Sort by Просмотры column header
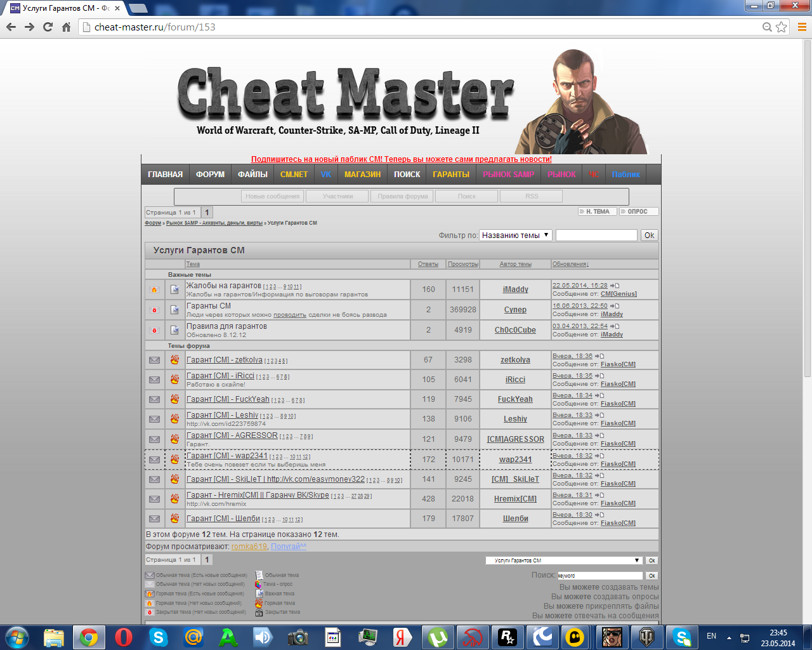Screen dimensions: 812x650 (x=463, y=264)
